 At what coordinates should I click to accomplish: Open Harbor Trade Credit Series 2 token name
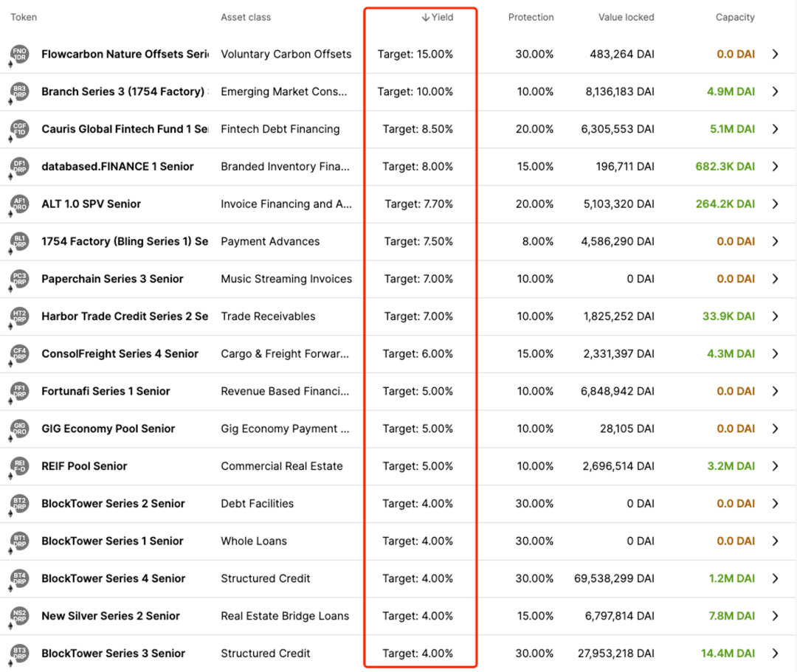point(125,316)
